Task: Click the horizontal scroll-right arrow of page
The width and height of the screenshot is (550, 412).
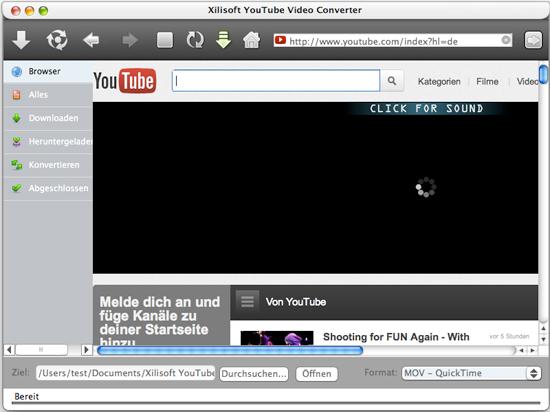Action: click(533, 350)
